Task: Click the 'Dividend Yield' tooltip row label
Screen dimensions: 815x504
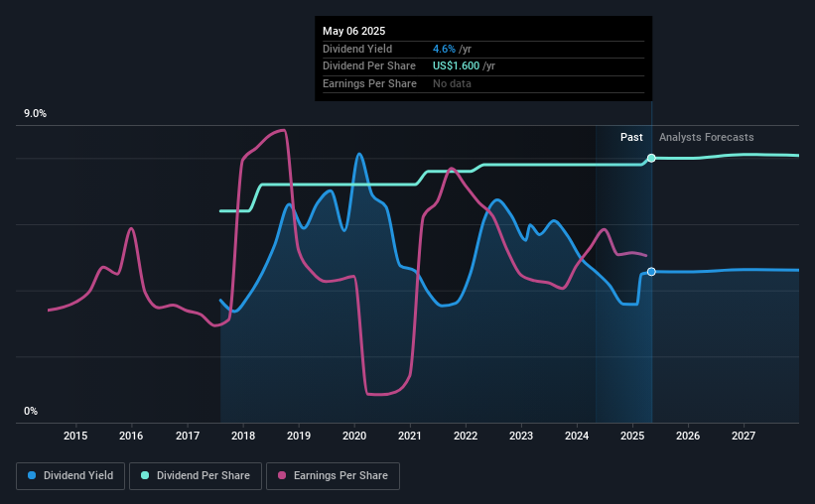Action: coord(357,49)
